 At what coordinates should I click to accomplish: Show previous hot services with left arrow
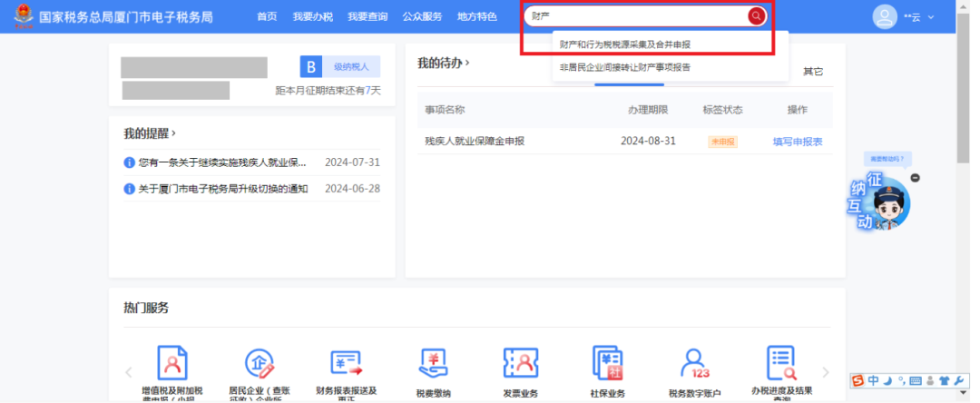click(129, 372)
